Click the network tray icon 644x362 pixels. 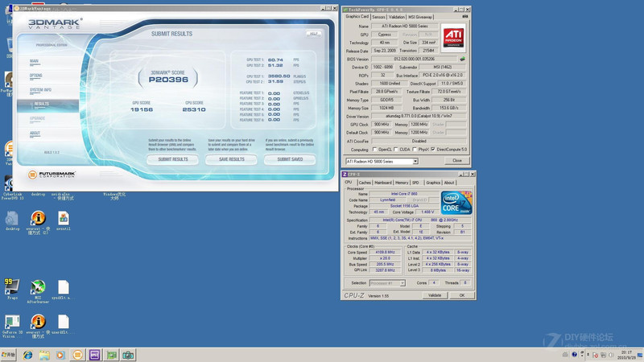603,355
